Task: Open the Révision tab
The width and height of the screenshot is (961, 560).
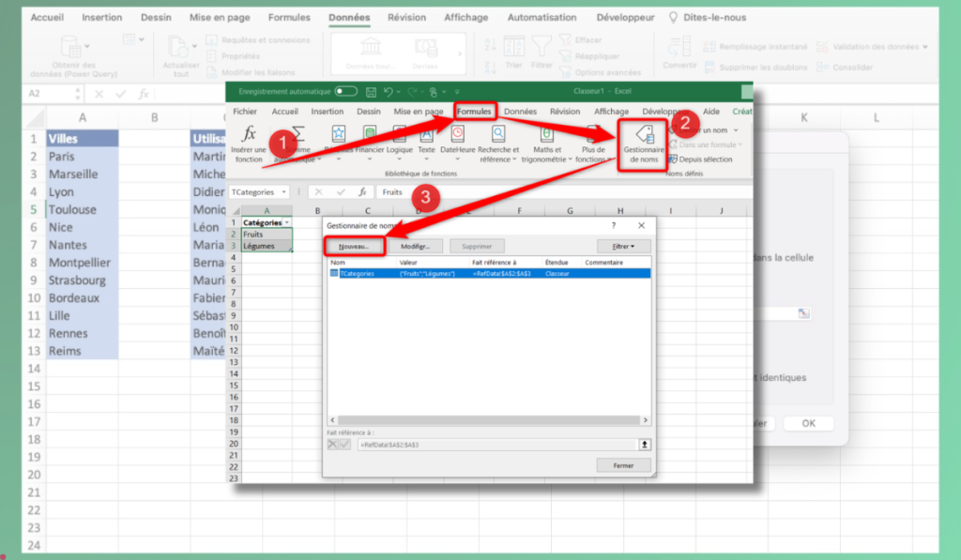Action: pos(568,111)
